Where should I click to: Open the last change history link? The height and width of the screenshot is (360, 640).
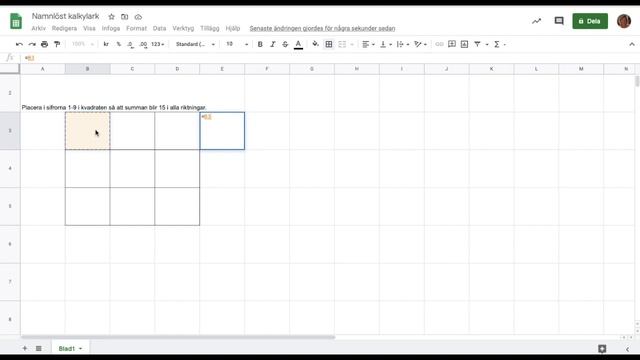click(322, 28)
